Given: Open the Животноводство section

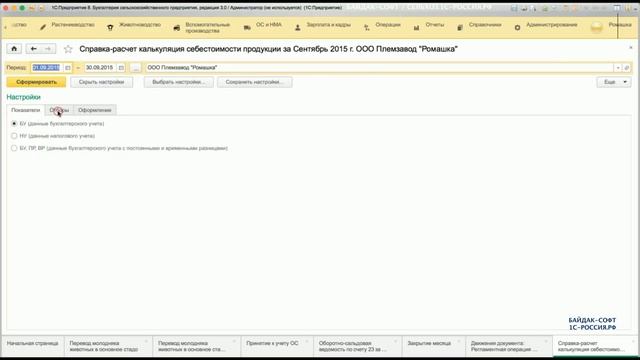Looking at the screenshot, I should click(x=140, y=25).
